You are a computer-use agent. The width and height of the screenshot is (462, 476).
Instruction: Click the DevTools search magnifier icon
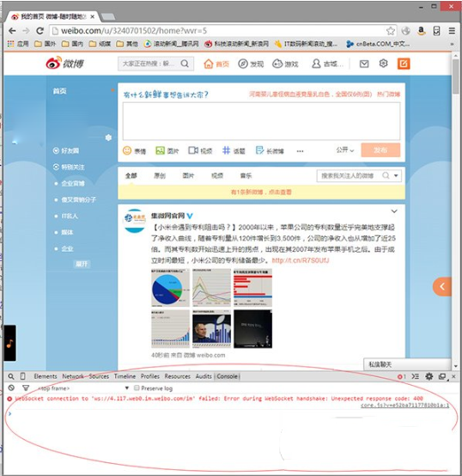tap(11, 376)
